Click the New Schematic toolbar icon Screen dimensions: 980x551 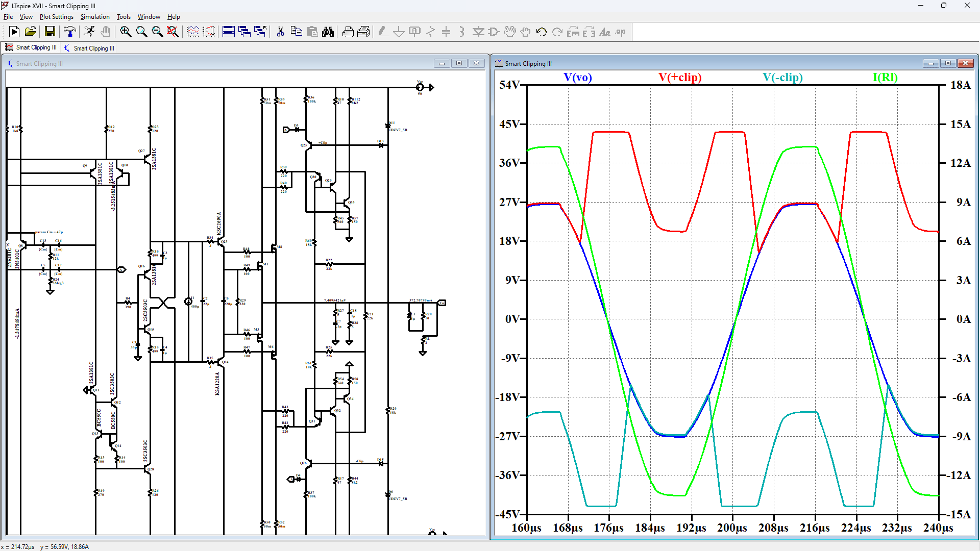pyautogui.click(x=14, y=32)
